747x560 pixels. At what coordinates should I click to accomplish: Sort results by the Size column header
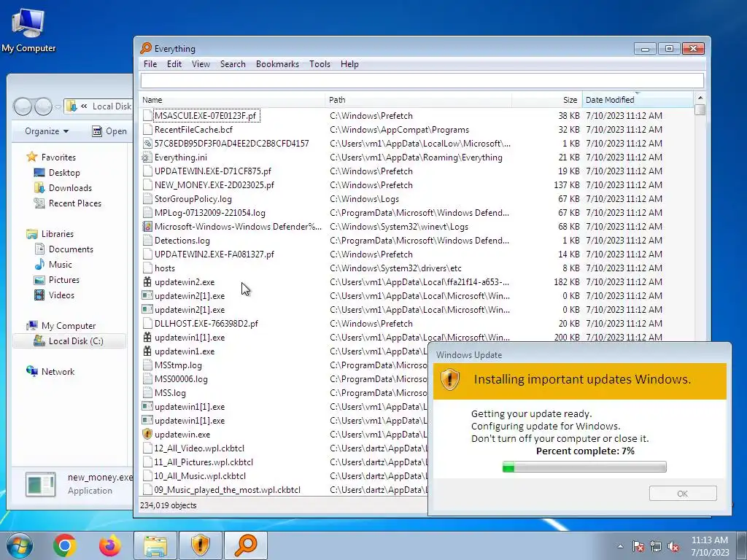click(x=547, y=100)
